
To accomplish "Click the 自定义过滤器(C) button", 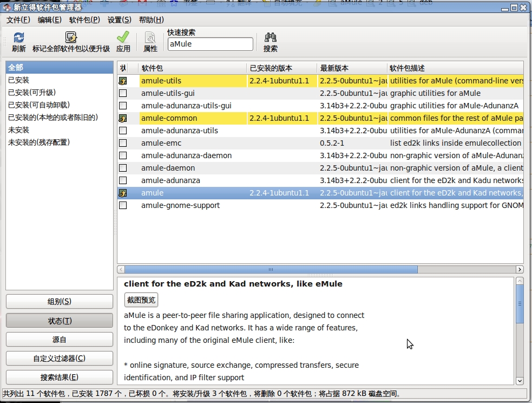I will tap(60, 358).
